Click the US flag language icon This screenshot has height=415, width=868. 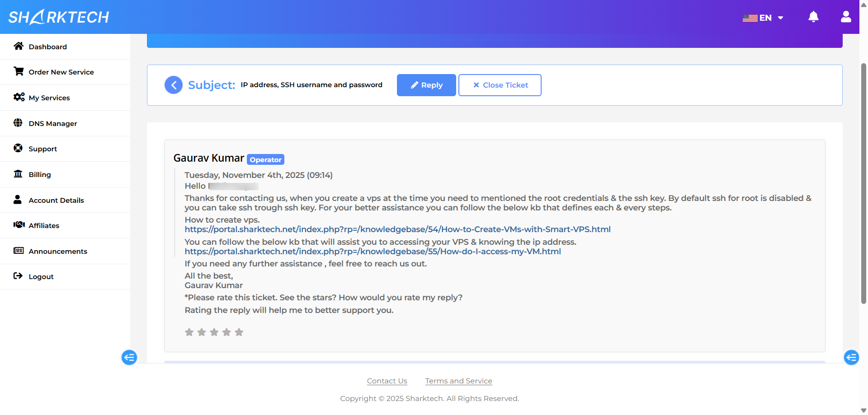pyautogui.click(x=750, y=18)
